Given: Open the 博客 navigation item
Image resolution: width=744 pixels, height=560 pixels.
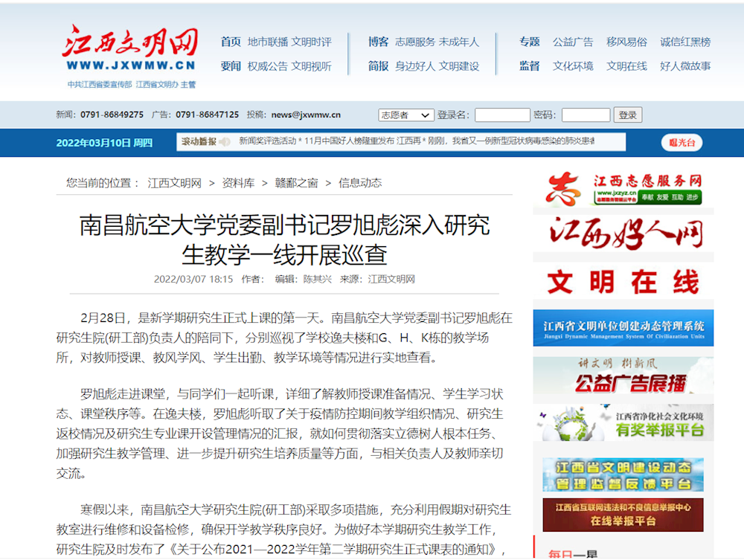Looking at the screenshot, I should click(x=378, y=42).
